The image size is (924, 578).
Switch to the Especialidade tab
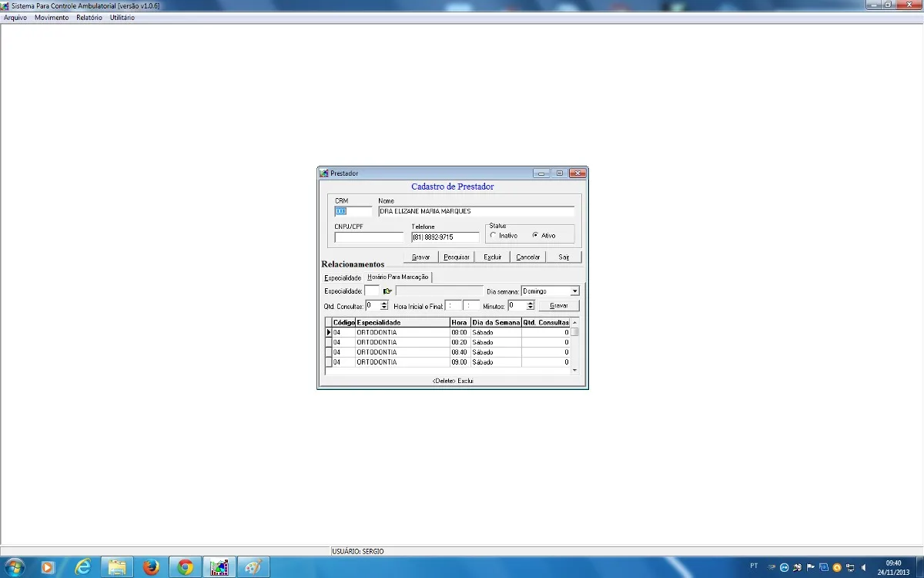point(343,277)
